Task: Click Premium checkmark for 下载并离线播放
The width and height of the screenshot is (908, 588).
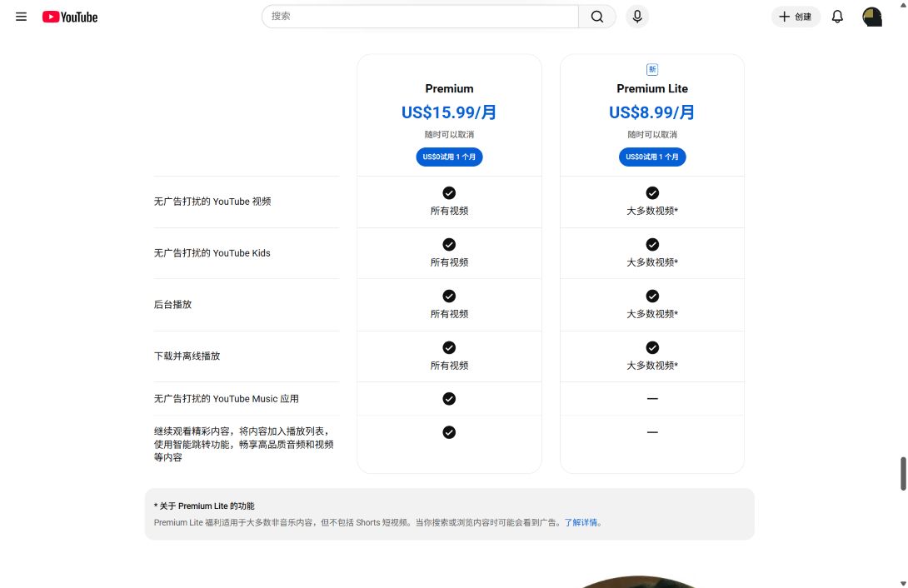Action: click(x=449, y=347)
